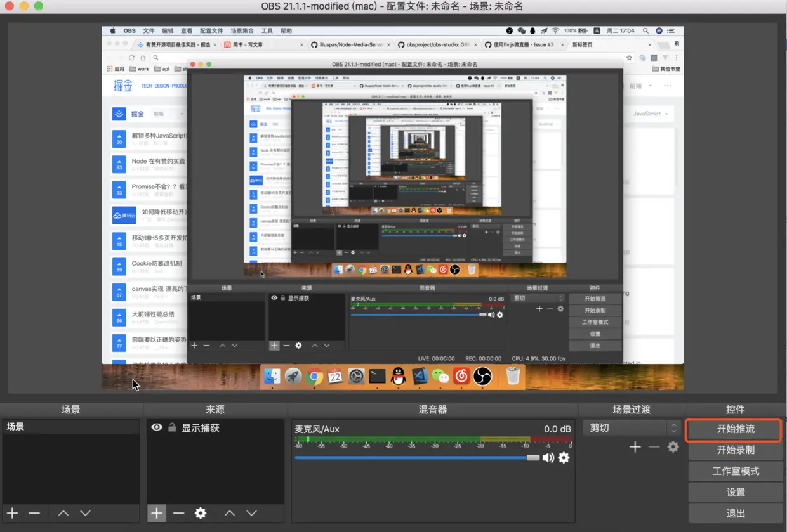This screenshot has width=787, height=532.
Task: Enable 工作室模式 studio mode button
Action: click(x=736, y=471)
